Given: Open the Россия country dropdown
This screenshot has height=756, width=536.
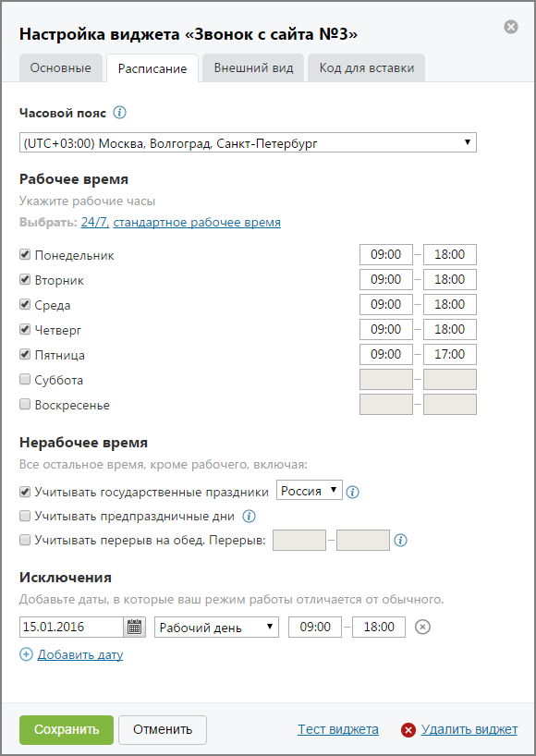Looking at the screenshot, I should click(309, 491).
